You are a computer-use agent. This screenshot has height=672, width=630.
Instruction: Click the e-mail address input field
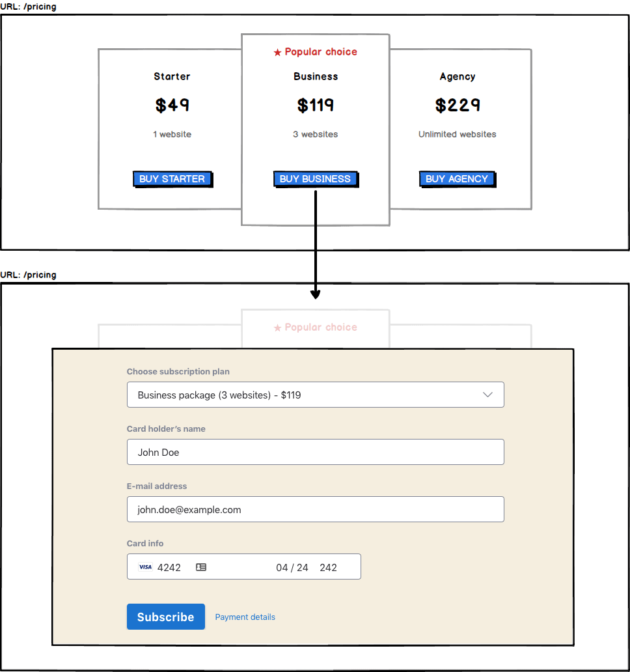tap(315, 509)
